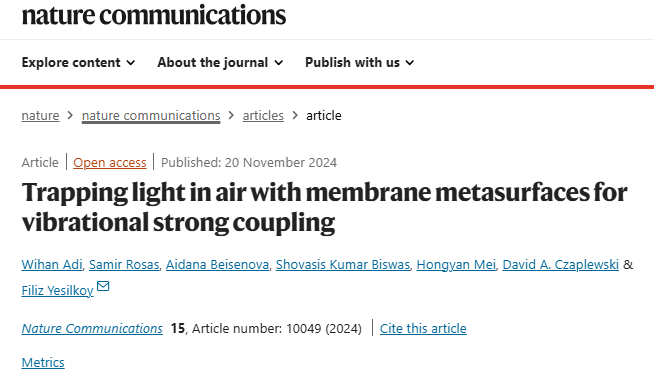
Task: View David A. Czaplewski author info
Action: click(561, 265)
